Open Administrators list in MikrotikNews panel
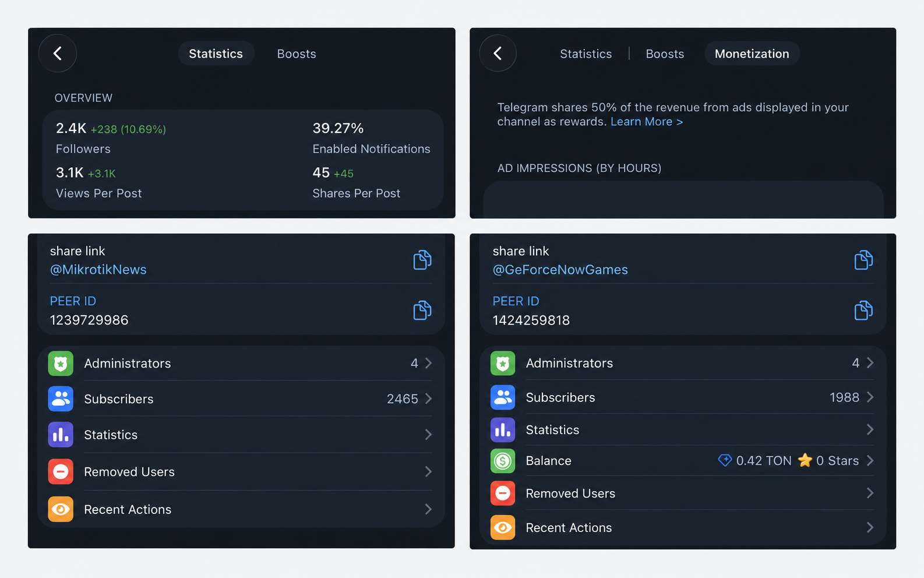The image size is (924, 578). [x=241, y=364]
